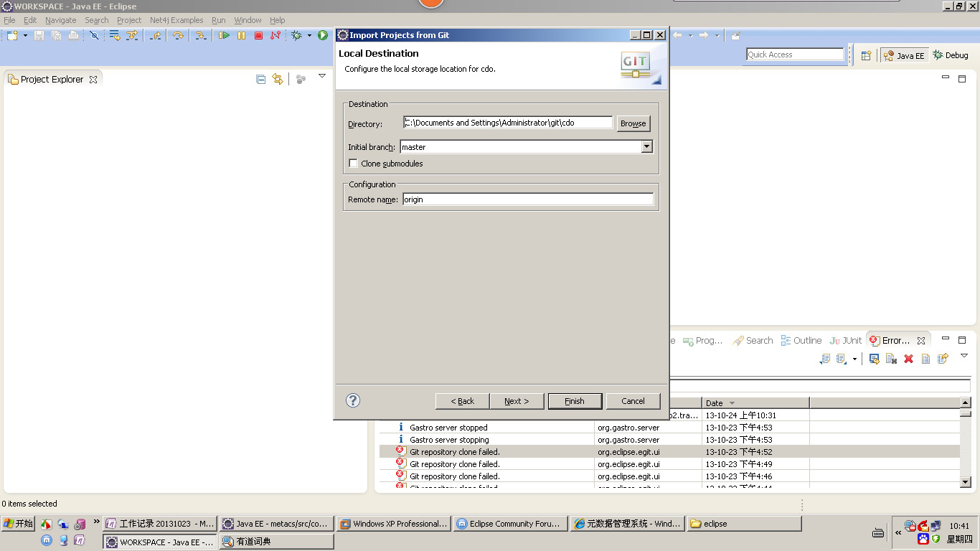Click the red Terminate icon
This screenshot has height=551, width=980.
(259, 35)
